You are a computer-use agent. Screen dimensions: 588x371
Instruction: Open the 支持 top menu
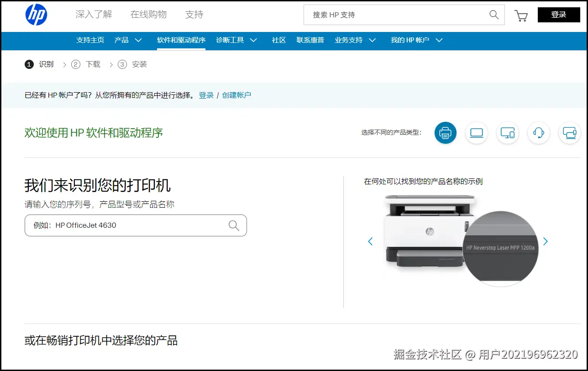pyautogui.click(x=194, y=14)
